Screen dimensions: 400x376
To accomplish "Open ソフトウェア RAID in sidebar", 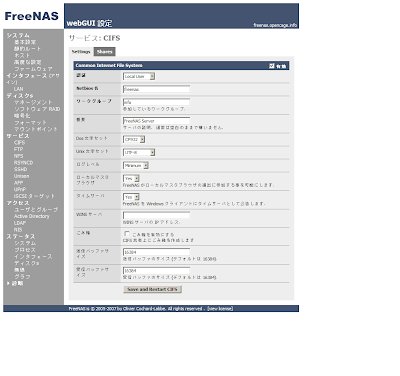I will 37,109.
